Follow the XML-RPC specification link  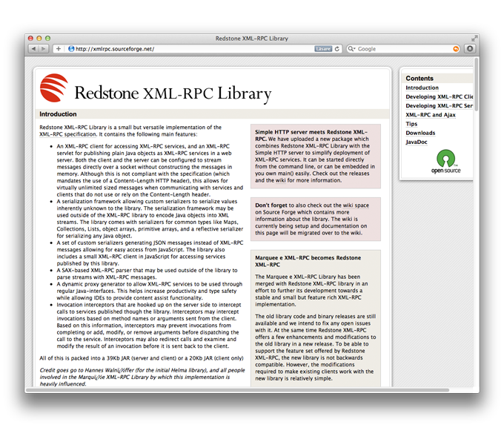pyautogui.click(x=68, y=134)
